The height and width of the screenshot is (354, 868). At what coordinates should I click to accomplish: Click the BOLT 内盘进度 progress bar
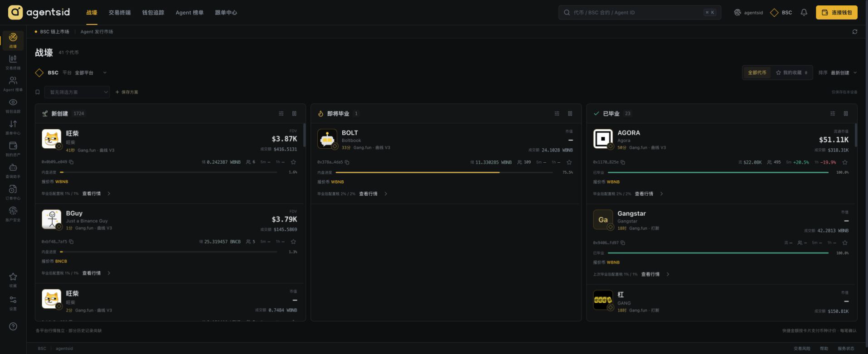pos(444,172)
